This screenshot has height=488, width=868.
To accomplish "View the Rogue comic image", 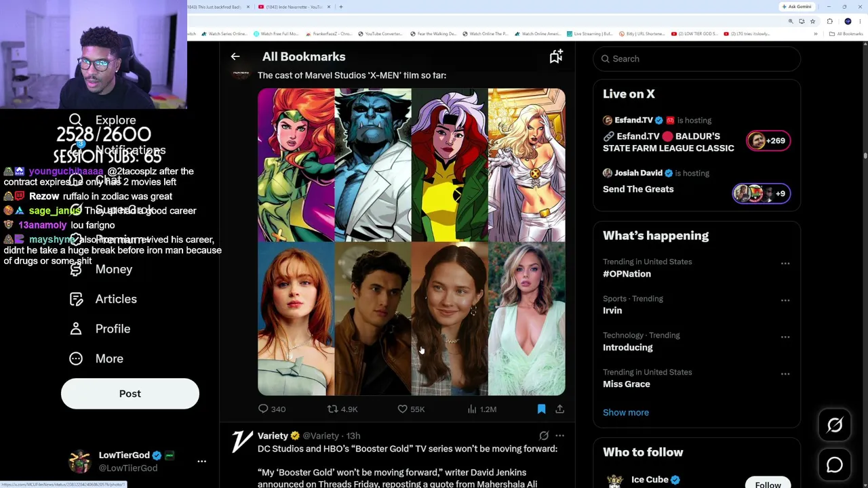I will (x=450, y=165).
